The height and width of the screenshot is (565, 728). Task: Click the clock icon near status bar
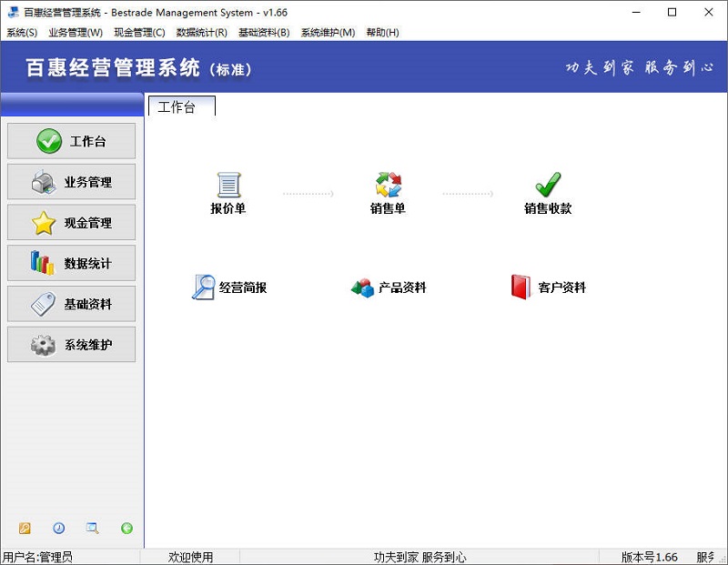pos(59,528)
